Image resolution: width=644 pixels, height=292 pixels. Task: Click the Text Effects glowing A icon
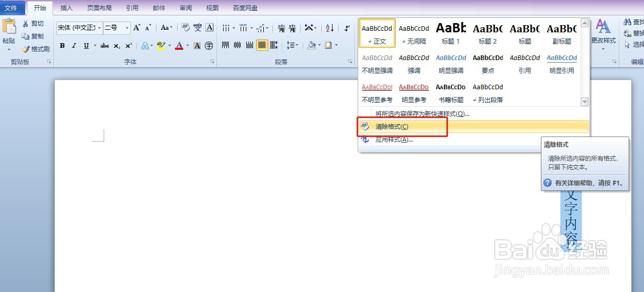145,46
